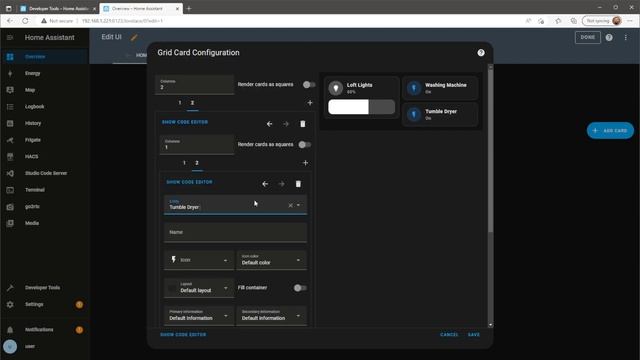Switch to Overview Home Assistant browser tab
This screenshot has height=360, width=640.
[x=141, y=8]
